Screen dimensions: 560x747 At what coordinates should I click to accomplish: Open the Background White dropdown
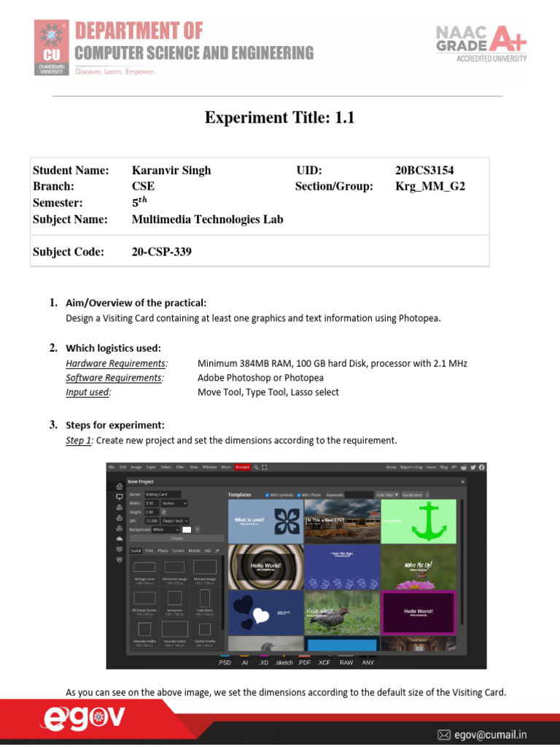pyautogui.click(x=166, y=530)
